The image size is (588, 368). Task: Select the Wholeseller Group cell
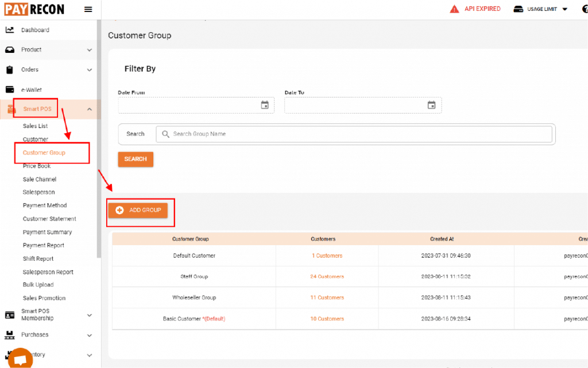coord(194,297)
